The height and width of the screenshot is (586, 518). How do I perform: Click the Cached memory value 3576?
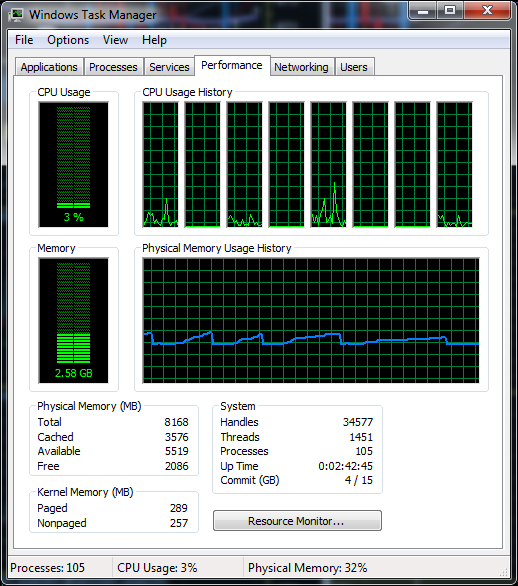(176, 437)
